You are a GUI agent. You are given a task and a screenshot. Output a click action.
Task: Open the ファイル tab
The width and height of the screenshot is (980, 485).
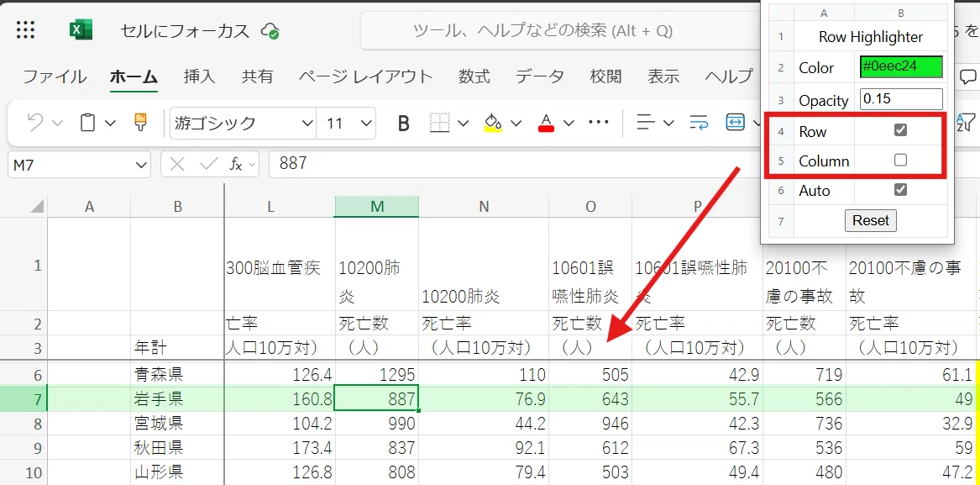pyautogui.click(x=55, y=77)
